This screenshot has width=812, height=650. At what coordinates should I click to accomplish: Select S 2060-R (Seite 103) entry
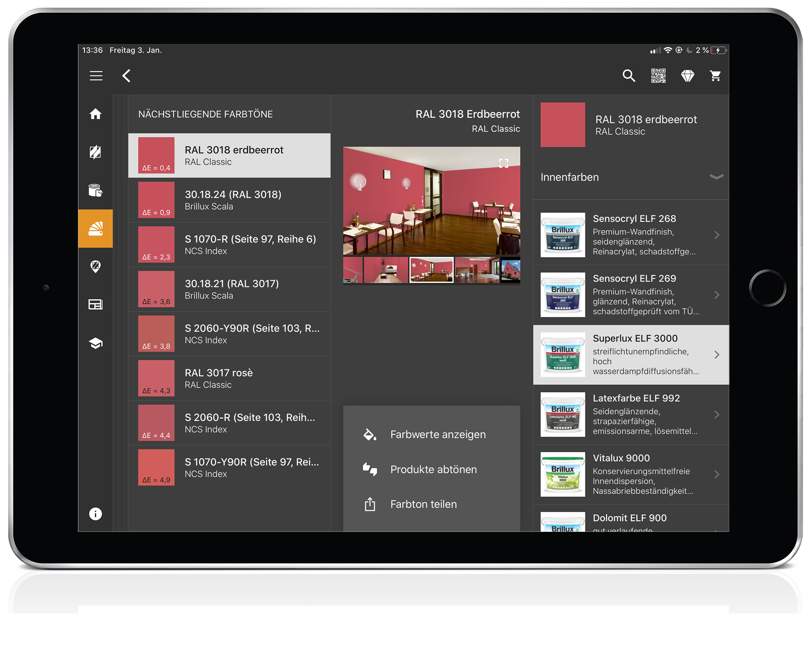point(229,423)
